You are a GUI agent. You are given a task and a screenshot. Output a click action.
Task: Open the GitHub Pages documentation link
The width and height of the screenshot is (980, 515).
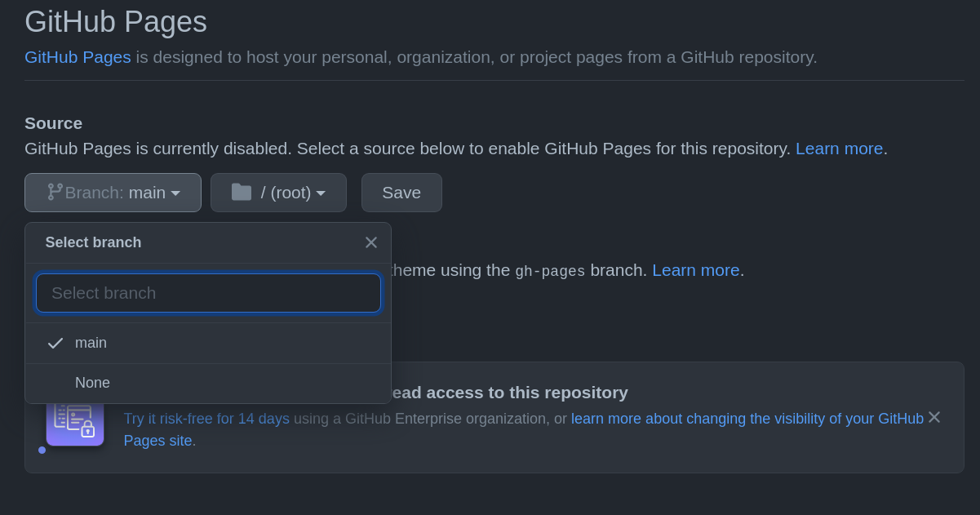click(78, 57)
